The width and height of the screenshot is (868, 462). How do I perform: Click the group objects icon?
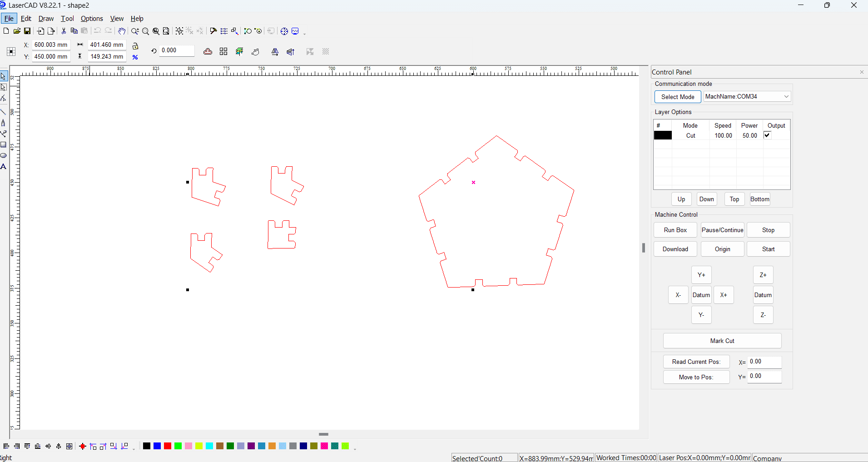pyautogui.click(x=179, y=31)
